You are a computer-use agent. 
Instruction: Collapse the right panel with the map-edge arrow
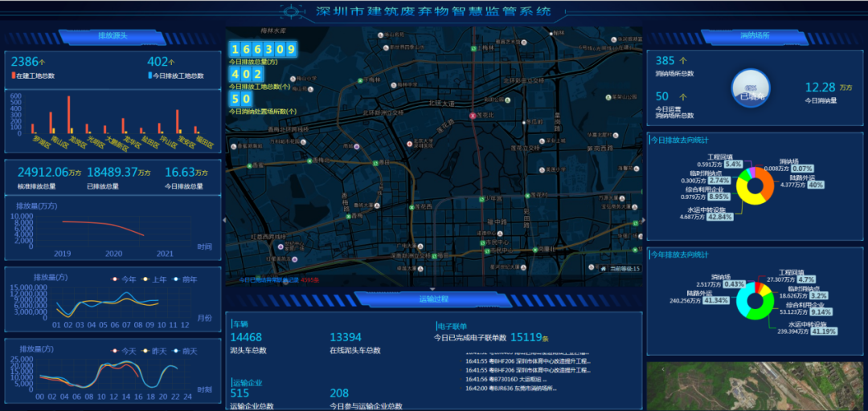click(643, 220)
